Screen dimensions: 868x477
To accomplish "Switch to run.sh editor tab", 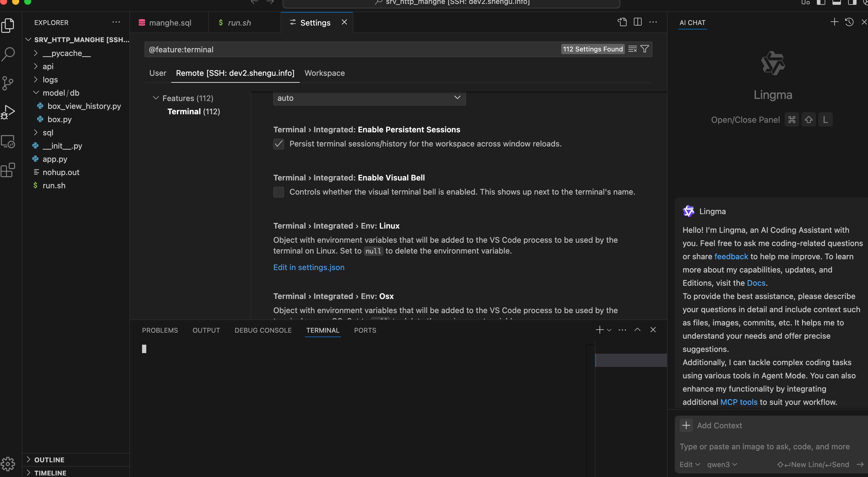I will tap(245, 23).
